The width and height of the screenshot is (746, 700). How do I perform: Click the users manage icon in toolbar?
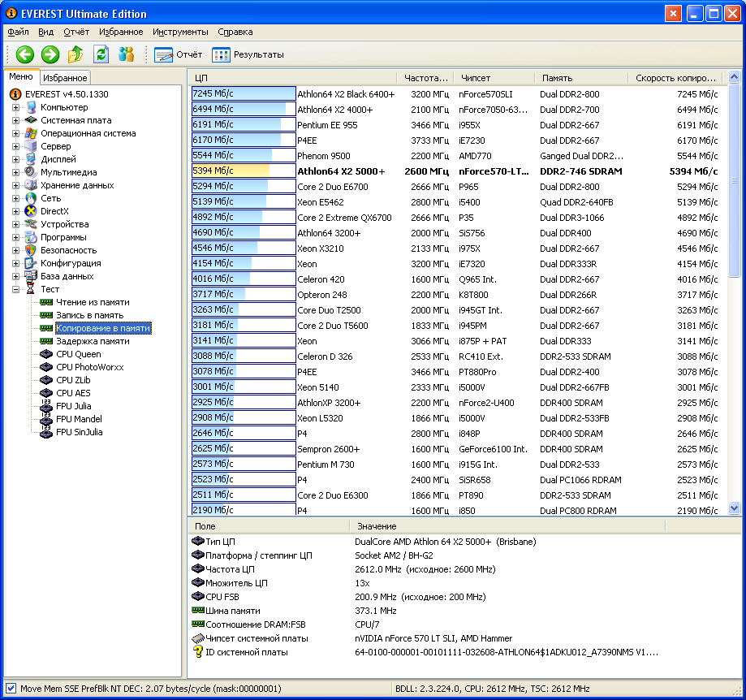(126, 54)
